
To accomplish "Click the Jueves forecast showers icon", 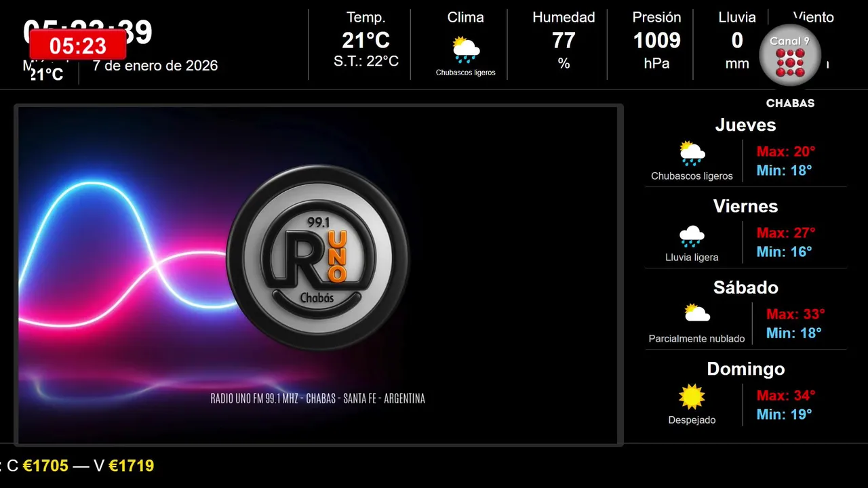I will click(x=692, y=154).
